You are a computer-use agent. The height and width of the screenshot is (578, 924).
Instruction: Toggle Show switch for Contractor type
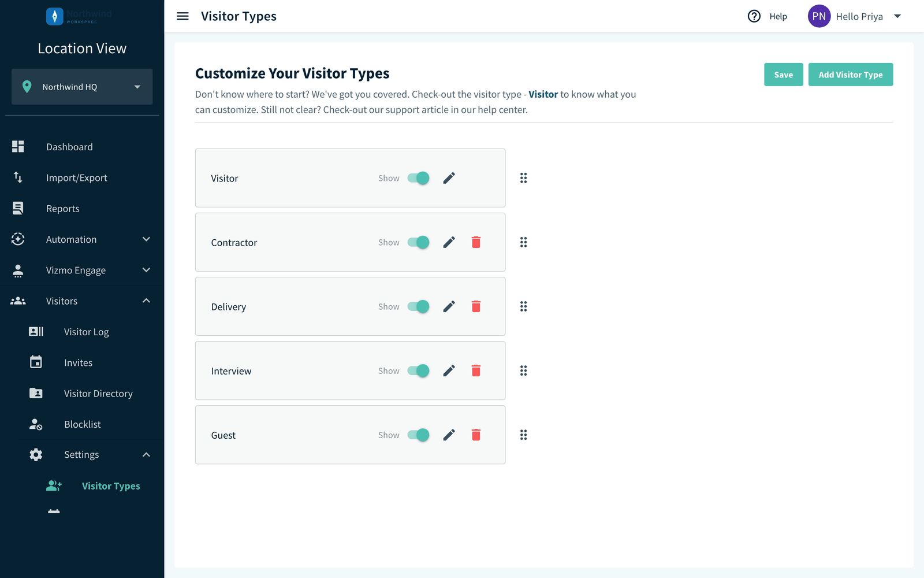[x=418, y=242]
